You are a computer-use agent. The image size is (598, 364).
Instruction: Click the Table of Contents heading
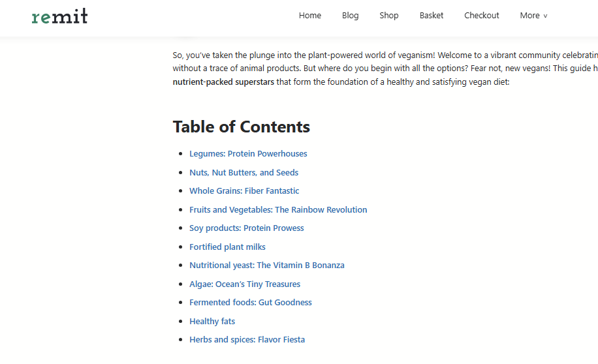(242, 127)
